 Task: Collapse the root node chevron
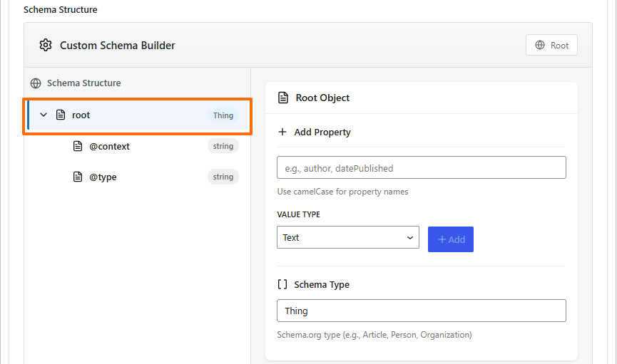pos(44,115)
